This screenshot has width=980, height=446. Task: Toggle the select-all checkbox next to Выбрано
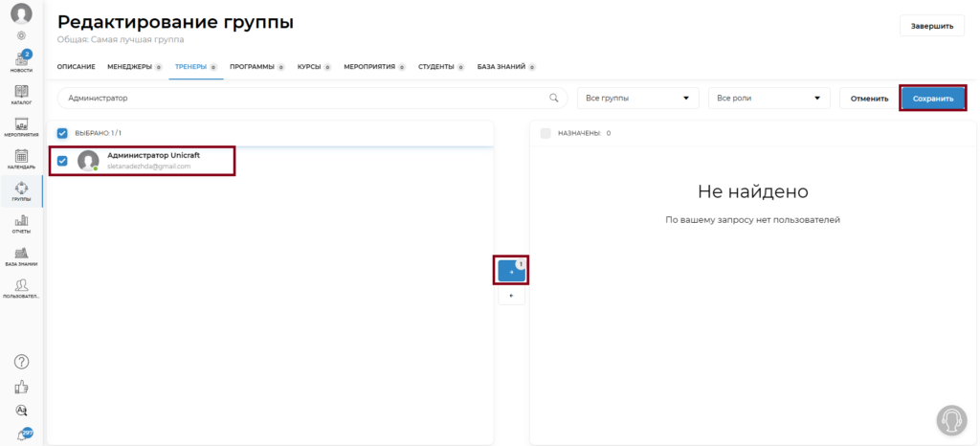[62, 133]
